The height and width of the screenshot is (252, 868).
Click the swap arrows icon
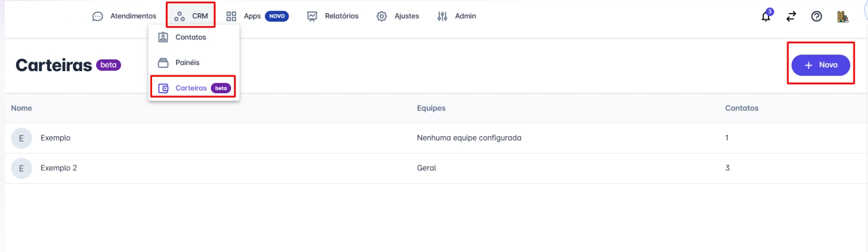pyautogui.click(x=791, y=17)
